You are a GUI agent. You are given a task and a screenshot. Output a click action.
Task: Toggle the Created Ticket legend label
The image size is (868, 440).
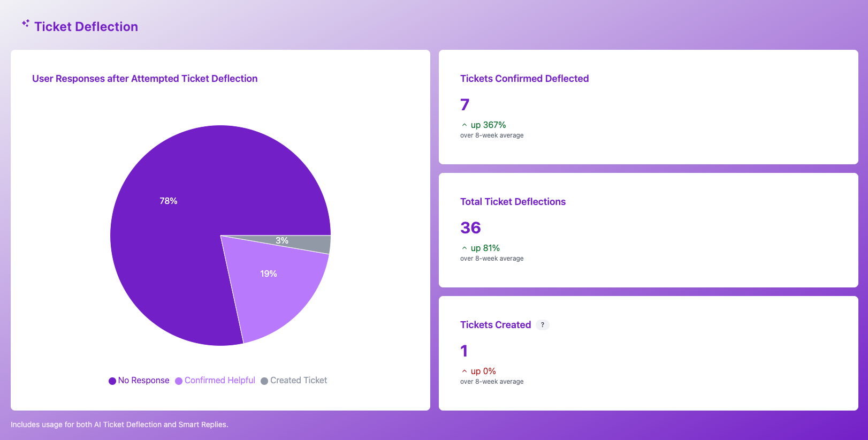pyautogui.click(x=298, y=381)
